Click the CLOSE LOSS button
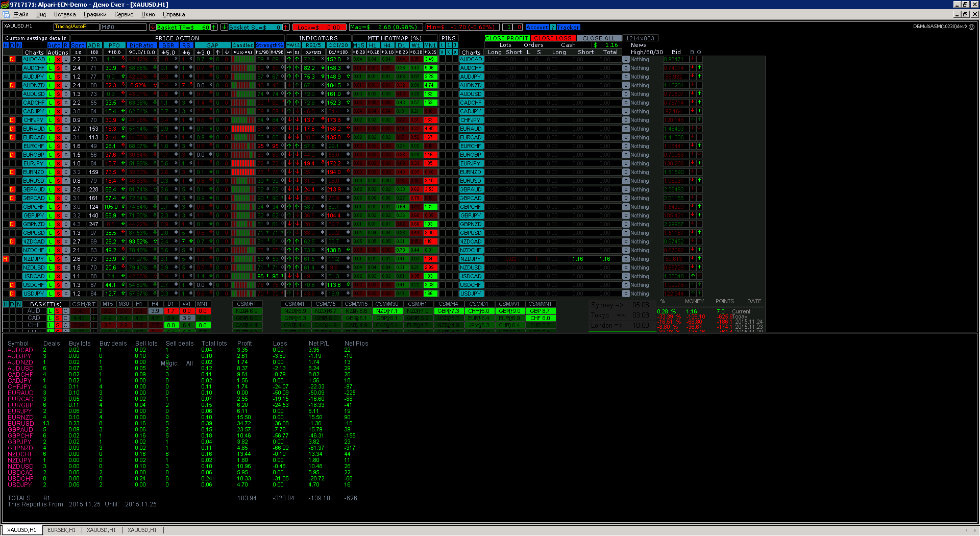980x536 pixels. 553,38
